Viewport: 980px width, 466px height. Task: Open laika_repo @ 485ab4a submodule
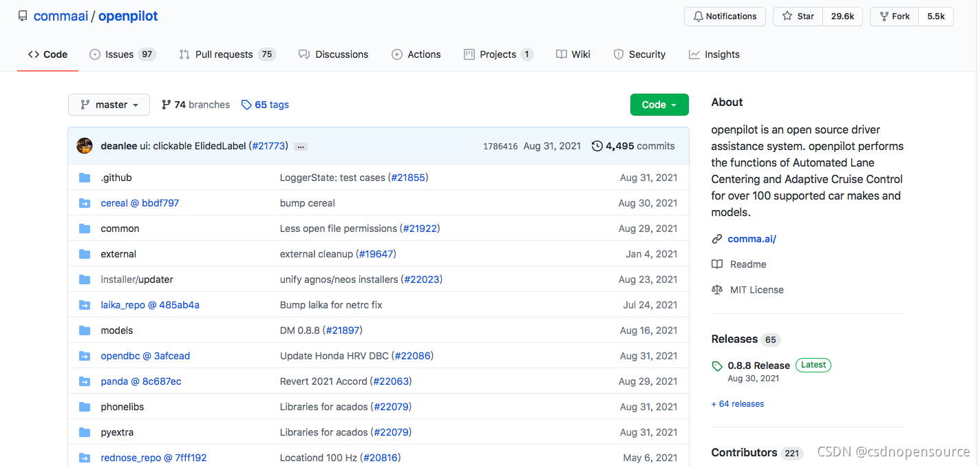(x=150, y=305)
